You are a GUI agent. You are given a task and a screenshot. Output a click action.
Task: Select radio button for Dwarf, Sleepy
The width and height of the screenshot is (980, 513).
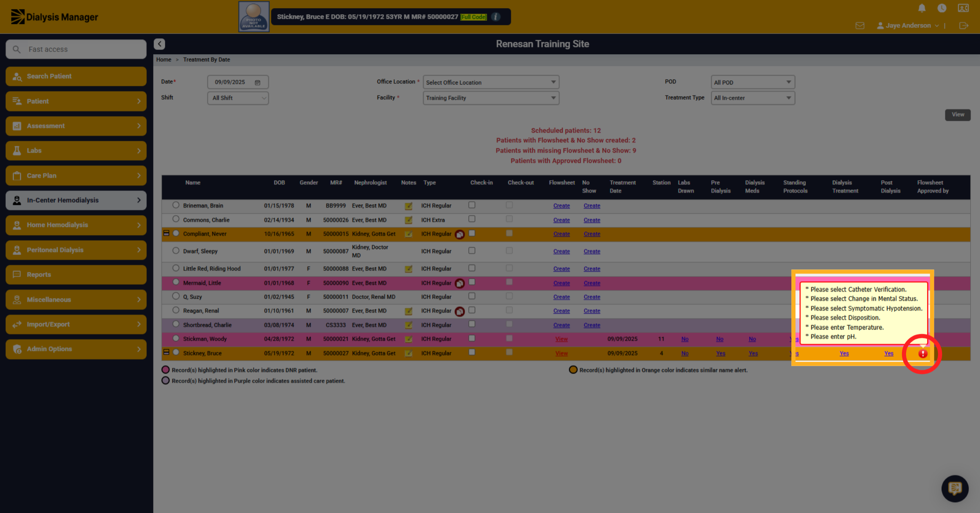(176, 251)
